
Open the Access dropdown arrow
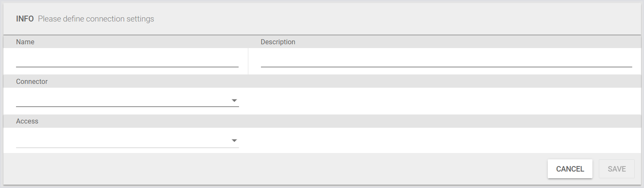(234, 140)
